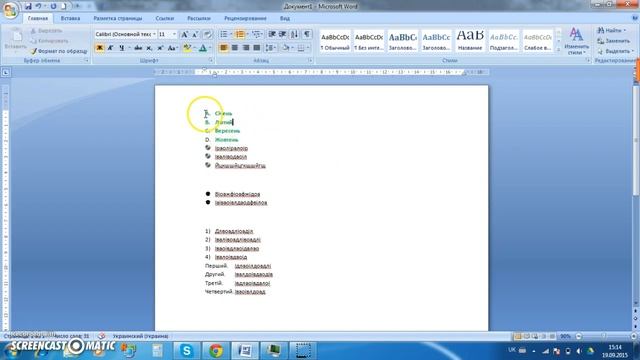Apply the Без интервала style

(369, 41)
